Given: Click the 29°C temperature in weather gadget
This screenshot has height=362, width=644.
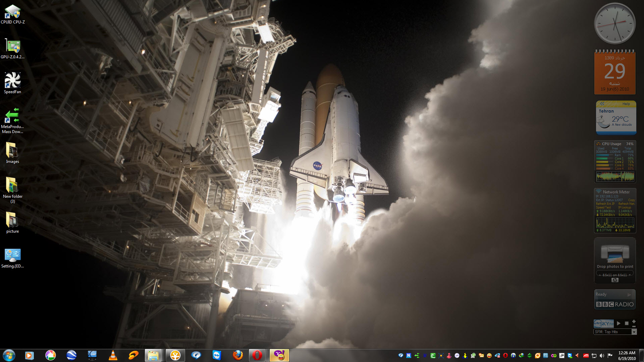Looking at the screenshot, I should click(x=620, y=119).
